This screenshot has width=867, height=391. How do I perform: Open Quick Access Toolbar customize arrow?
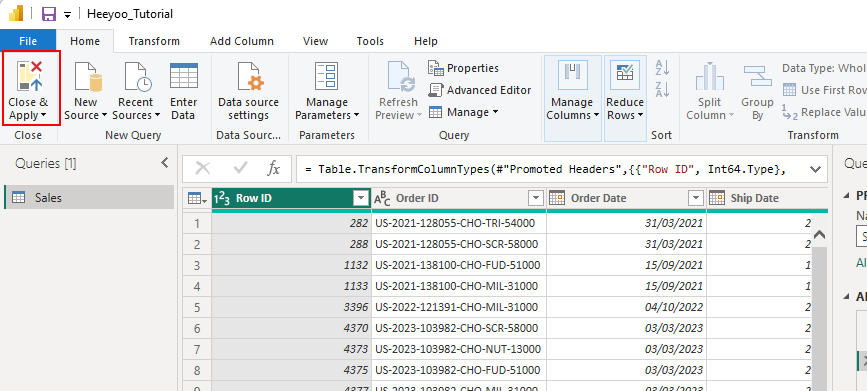(x=67, y=15)
